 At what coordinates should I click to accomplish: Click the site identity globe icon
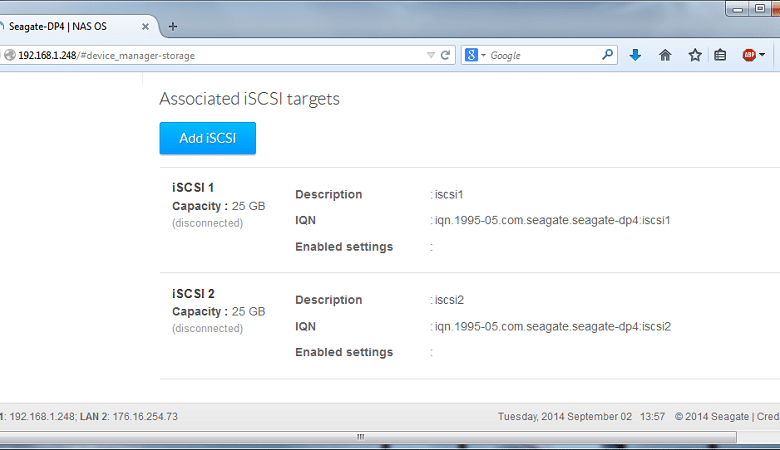10,55
